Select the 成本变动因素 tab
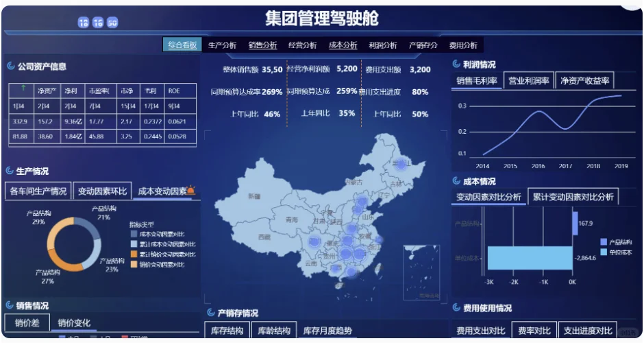The height and width of the screenshot is (343, 644). tap(162, 191)
